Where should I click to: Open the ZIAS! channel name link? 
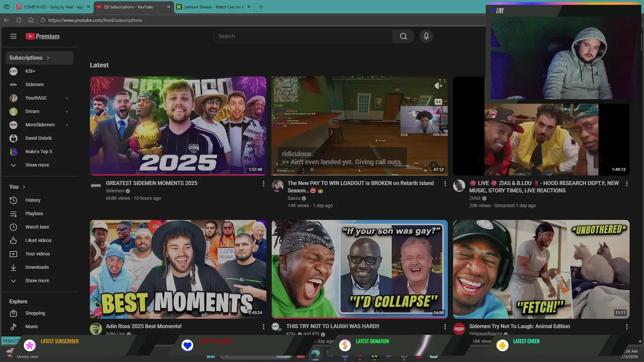[x=475, y=198]
